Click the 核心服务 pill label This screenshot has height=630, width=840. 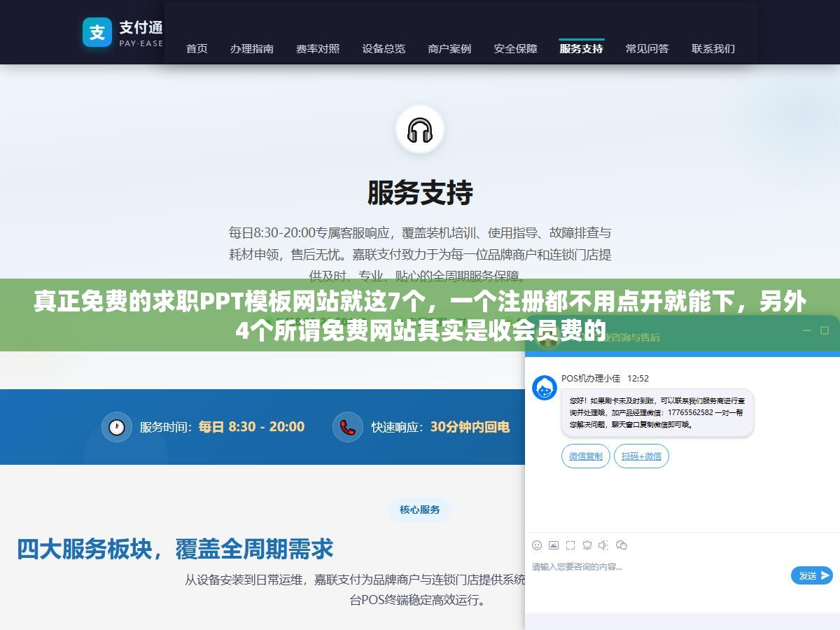coord(420,510)
